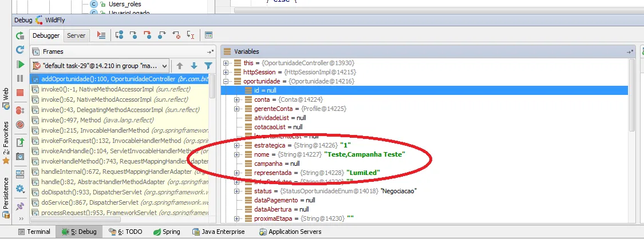Expand the 'this' variable node

(226, 63)
